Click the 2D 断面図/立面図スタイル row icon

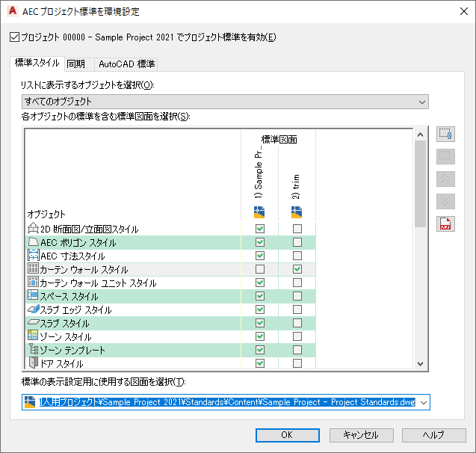tap(33, 228)
